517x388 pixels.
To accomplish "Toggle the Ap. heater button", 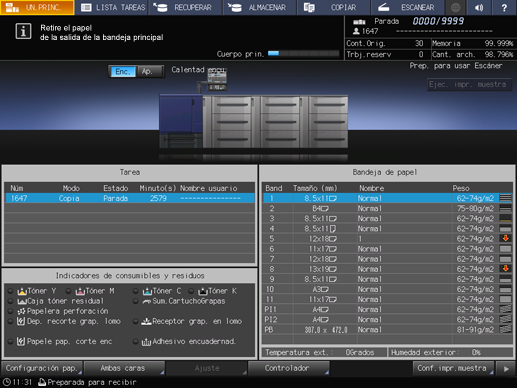I will coord(149,71).
